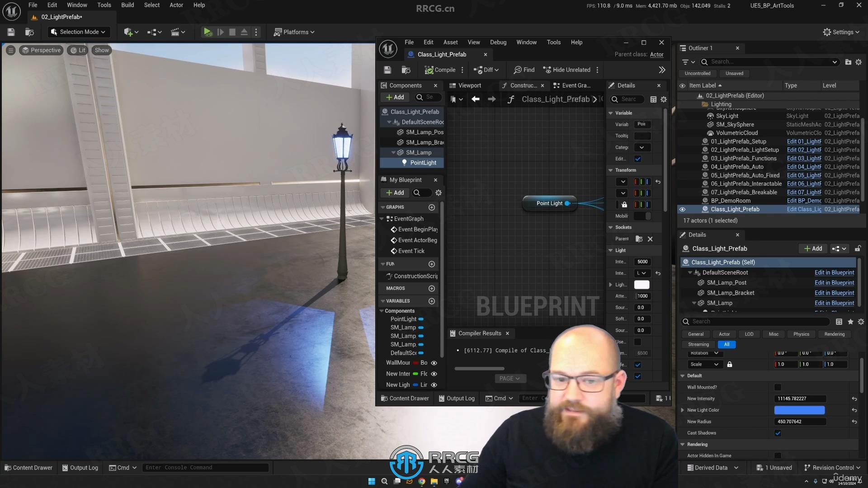Toggle visibility eye of New Inter variable
The width and height of the screenshot is (868, 488).
pos(434,374)
